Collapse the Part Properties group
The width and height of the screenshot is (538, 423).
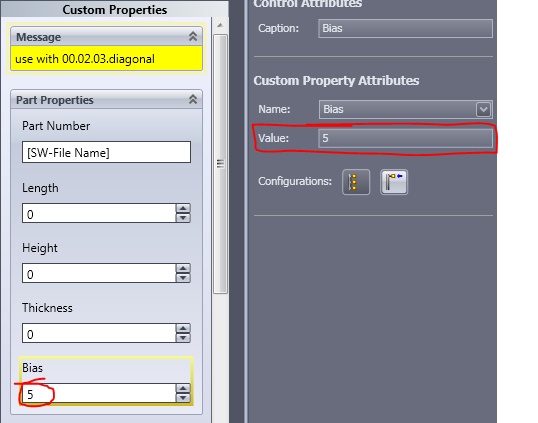click(193, 99)
